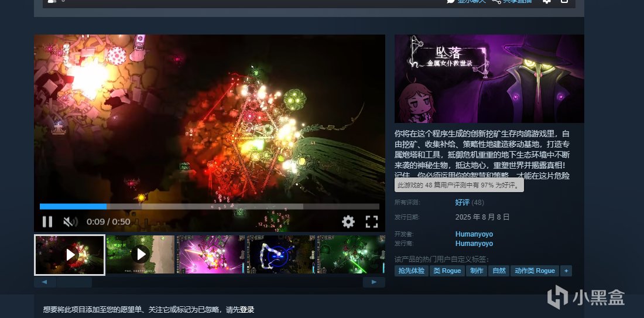Viewport: 644px width, 318px height.
Task: Open the pink explosion screenshot thumbnail
Action: (x=211, y=254)
